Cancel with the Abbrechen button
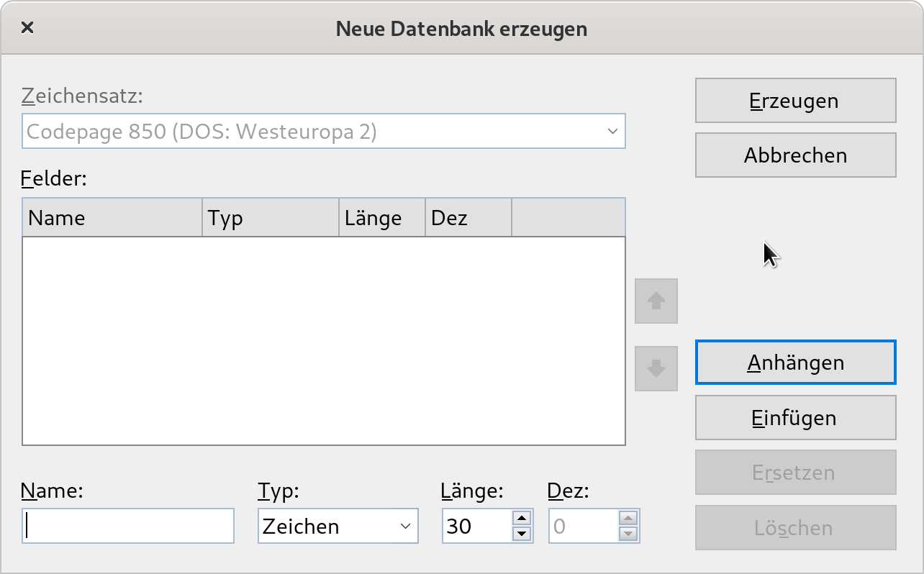924x574 pixels. pyautogui.click(x=795, y=155)
